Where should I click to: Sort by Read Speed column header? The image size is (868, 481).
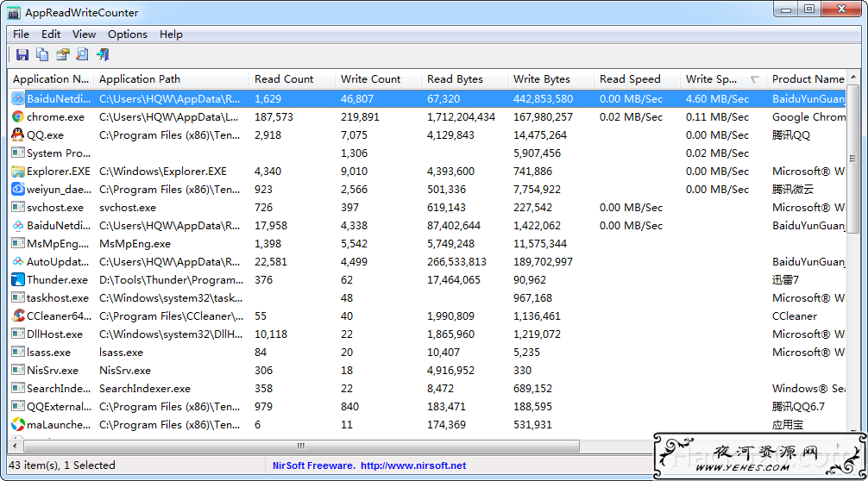click(x=638, y=79)
